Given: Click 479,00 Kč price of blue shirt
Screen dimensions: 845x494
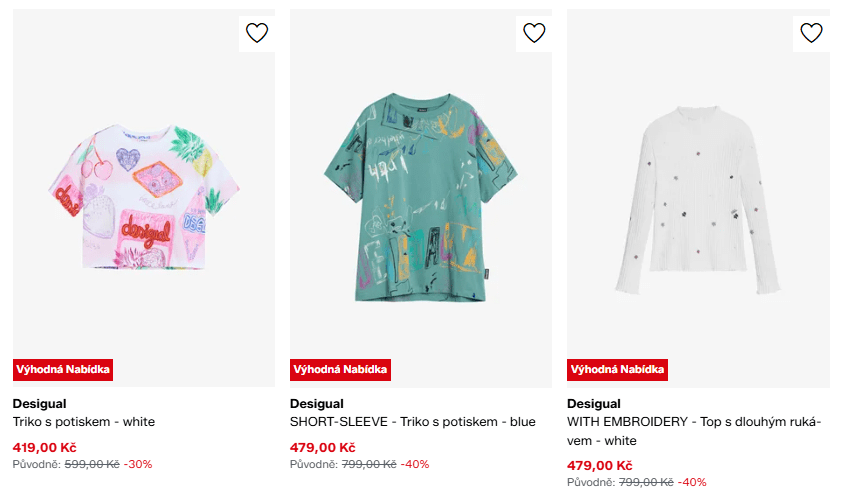Looking at the screenshot, I should point(322,447).
